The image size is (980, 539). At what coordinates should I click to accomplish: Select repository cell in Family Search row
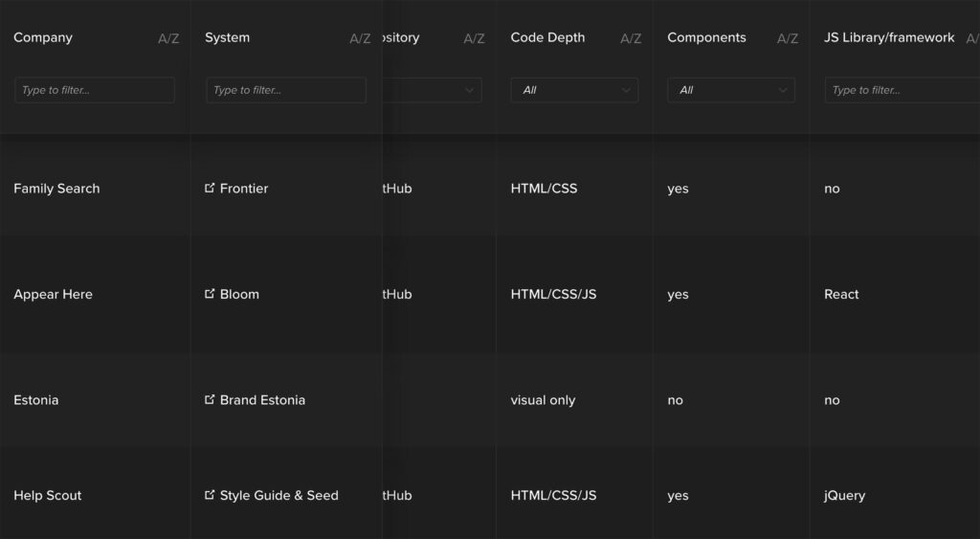[397, 189]
